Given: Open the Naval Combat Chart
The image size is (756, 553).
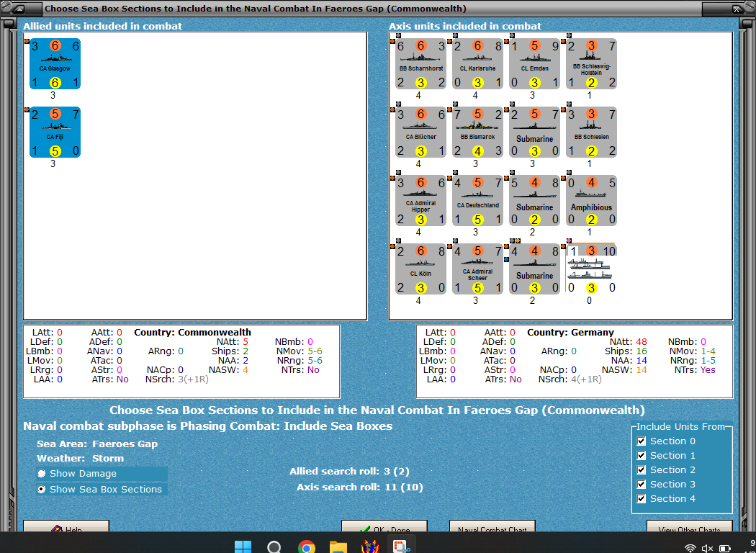Looking at the screenshot, I should tap(492, 526).
